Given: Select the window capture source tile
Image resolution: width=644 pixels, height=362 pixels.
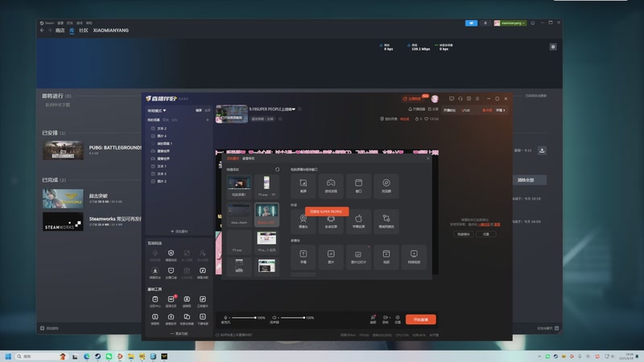Looking at the screenshot, I should (x=358, y=186).
